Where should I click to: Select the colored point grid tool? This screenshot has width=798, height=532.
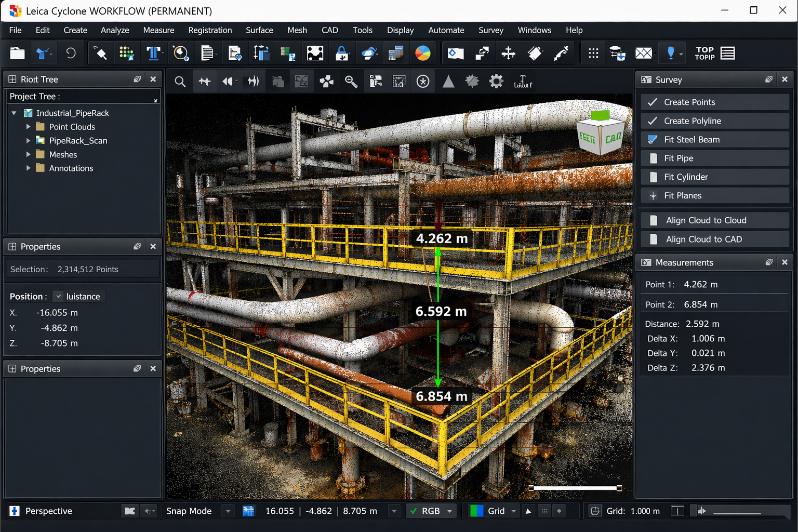coord(126,53)
